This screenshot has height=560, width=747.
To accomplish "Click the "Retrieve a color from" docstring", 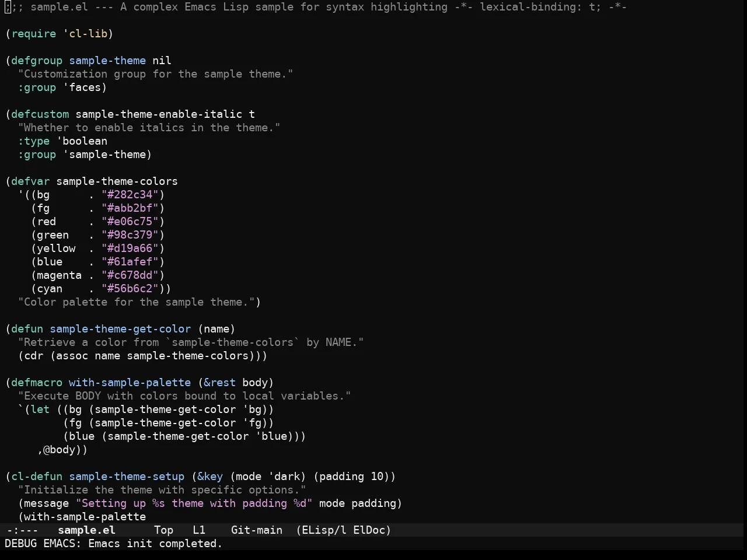I will (191, 342).
